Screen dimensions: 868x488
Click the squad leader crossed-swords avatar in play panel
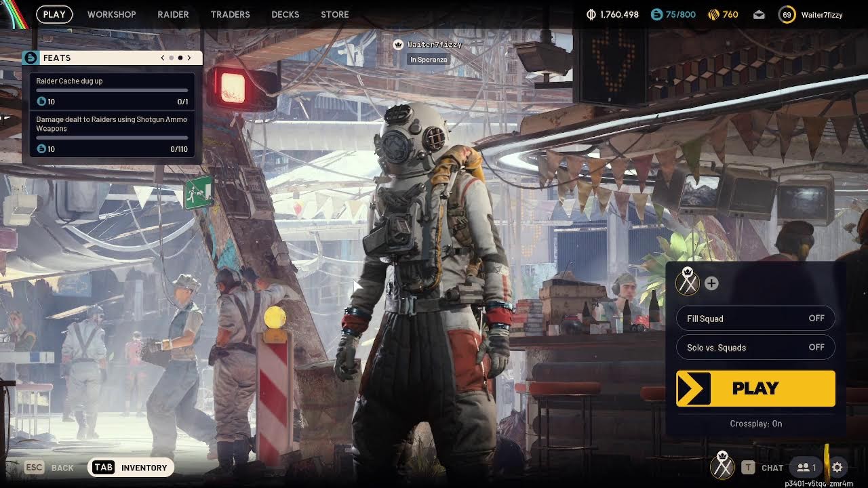coord(688,281)
